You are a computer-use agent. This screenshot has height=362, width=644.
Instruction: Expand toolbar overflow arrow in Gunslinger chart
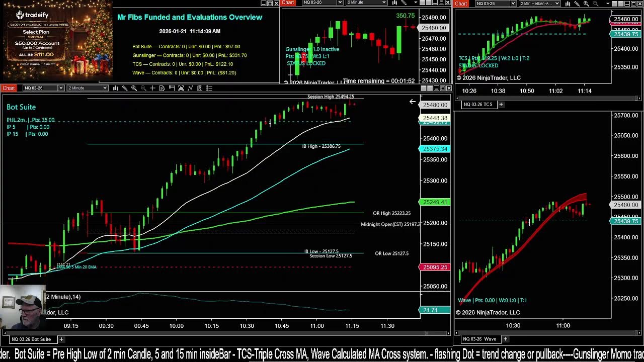415,3
